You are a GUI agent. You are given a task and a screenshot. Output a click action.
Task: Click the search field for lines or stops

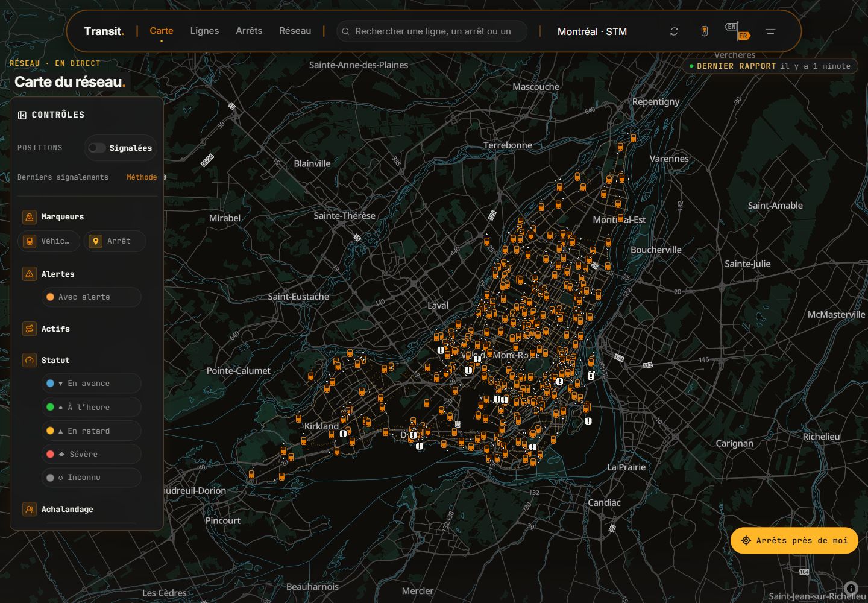432,31
